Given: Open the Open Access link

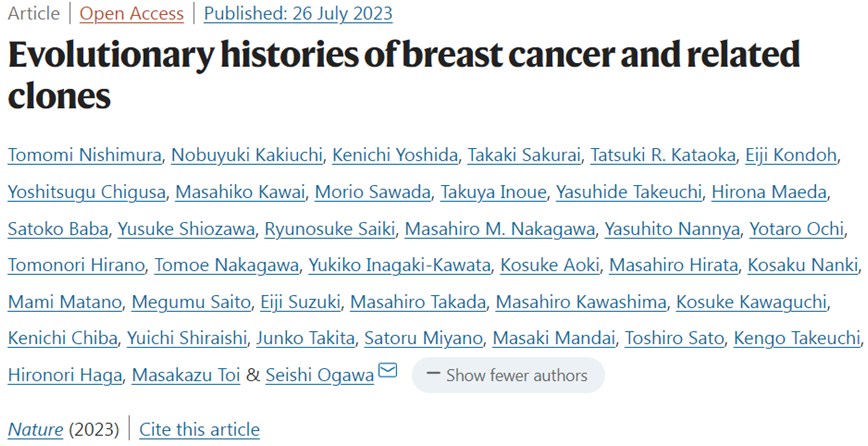Looking at the screenshot, I should [x=132, y=13].
